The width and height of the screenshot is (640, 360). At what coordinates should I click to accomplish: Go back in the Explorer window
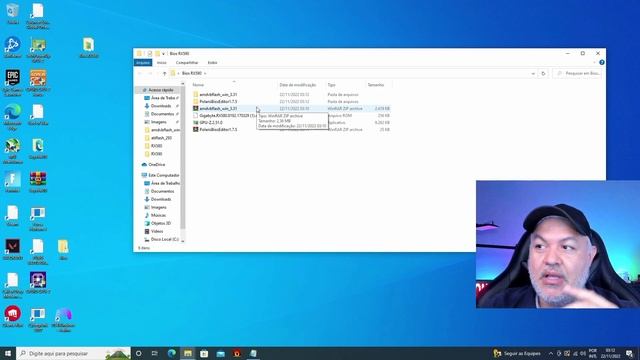(x=140, y=73)
